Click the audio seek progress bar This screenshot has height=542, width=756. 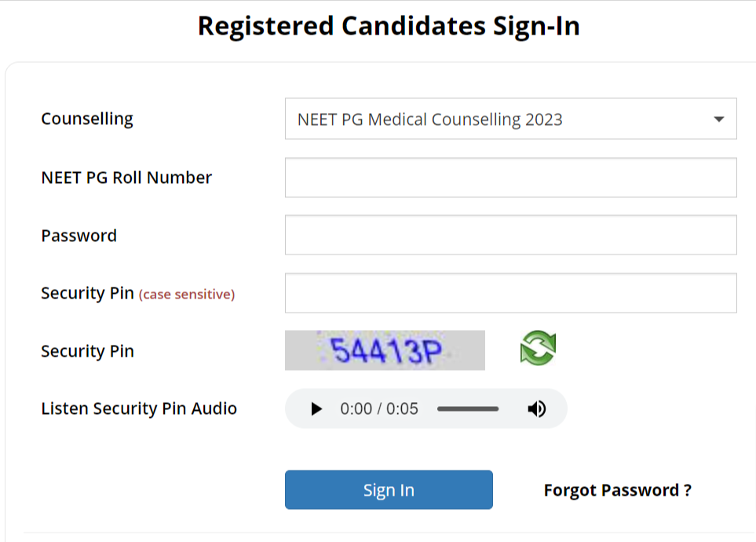468,409
